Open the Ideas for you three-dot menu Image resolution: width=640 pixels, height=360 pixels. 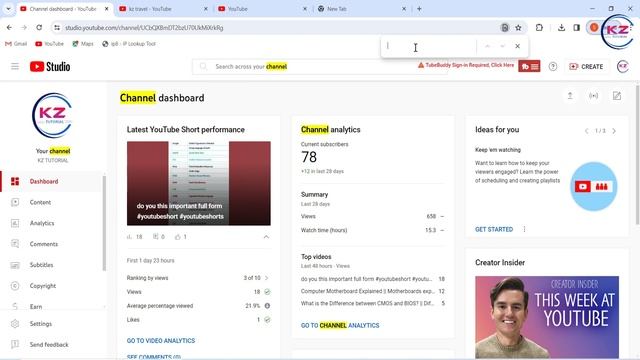pos(524,229)
